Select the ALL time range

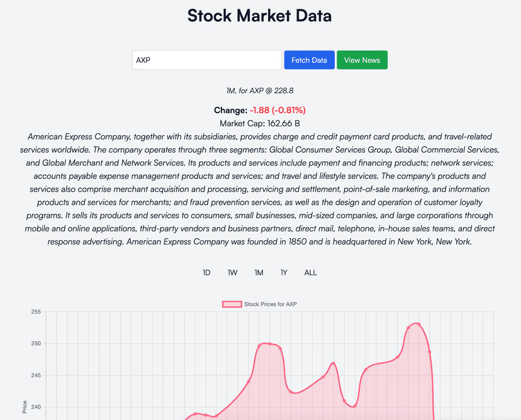[x=310, y=273]
